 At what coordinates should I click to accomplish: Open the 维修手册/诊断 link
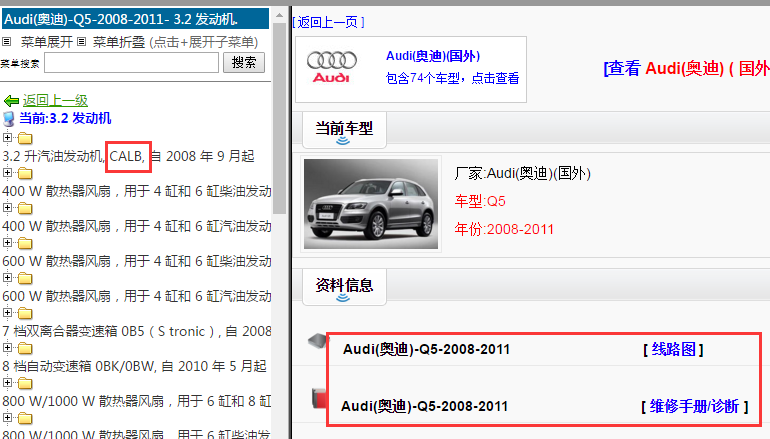[x=694, y=407]
